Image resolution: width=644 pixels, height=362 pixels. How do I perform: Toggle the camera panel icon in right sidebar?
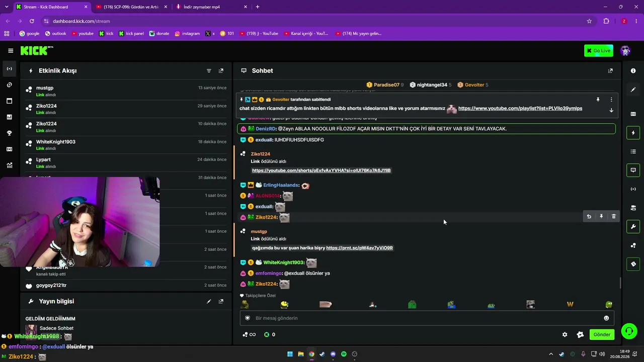tap(633, 208)
